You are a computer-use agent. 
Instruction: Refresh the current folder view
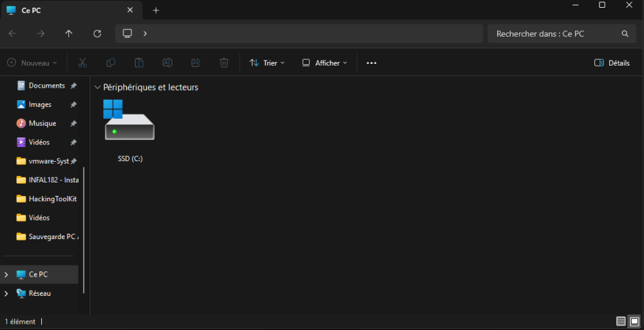click(x=97, y=34)
